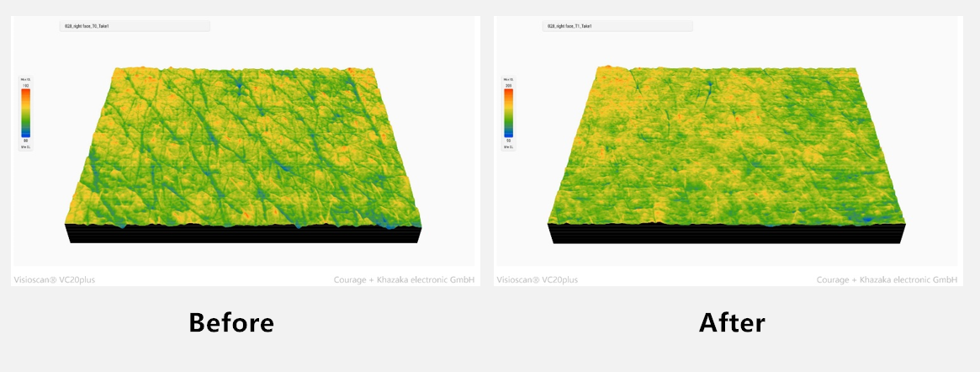The width and height of the screenshot is (980, 372).
Task: Click the bold After caption
Action: pos(732,322)
